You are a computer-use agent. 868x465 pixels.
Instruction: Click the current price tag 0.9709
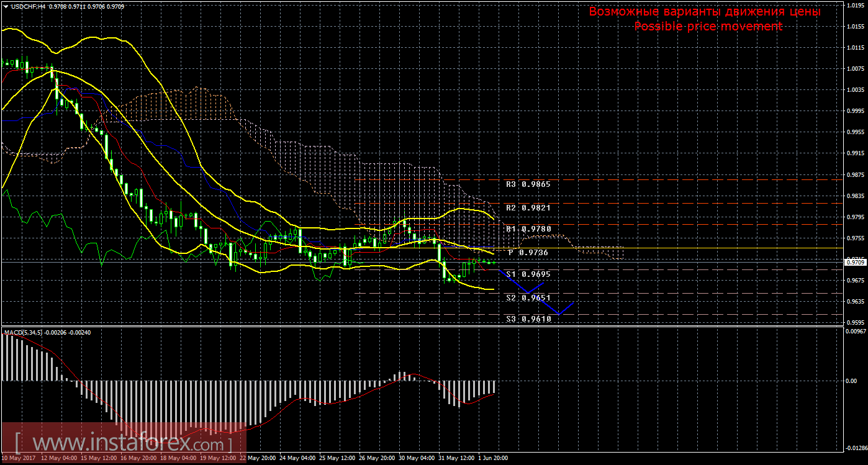coord(854,263)
